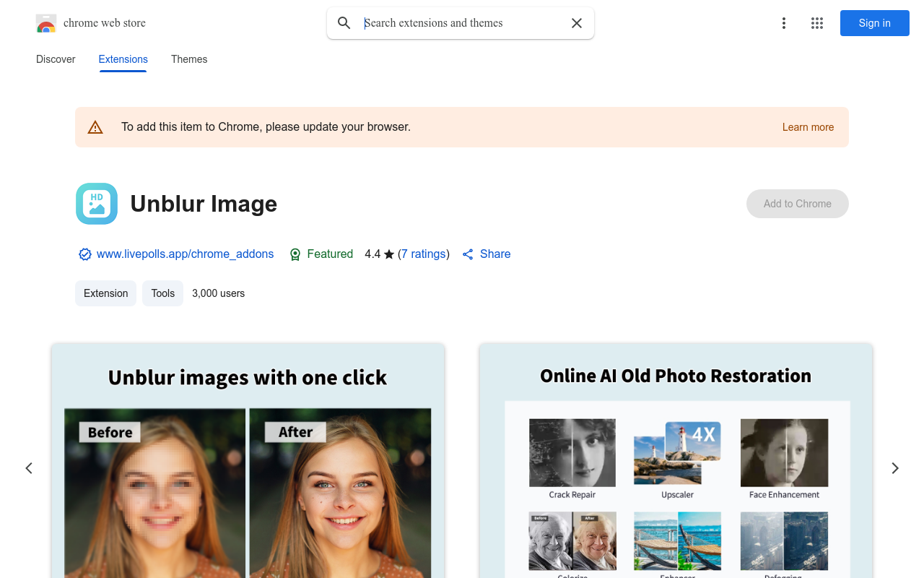
Task: Select the Extensions tab
Action: pos(123,59)
